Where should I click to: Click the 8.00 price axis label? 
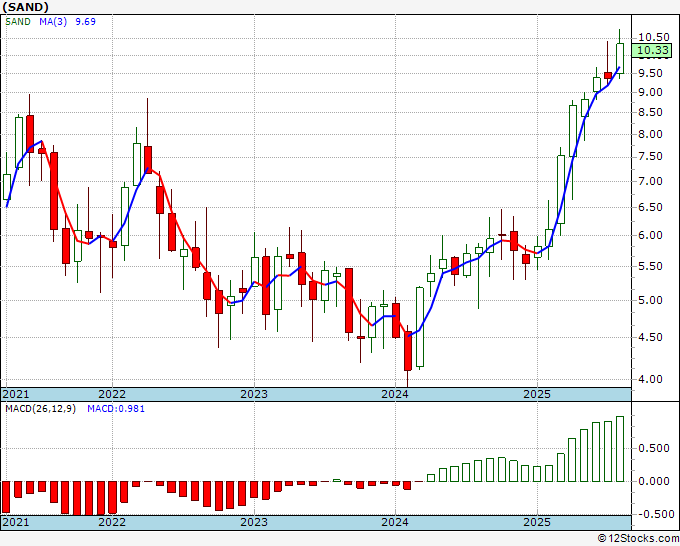(x=651, y=134)
